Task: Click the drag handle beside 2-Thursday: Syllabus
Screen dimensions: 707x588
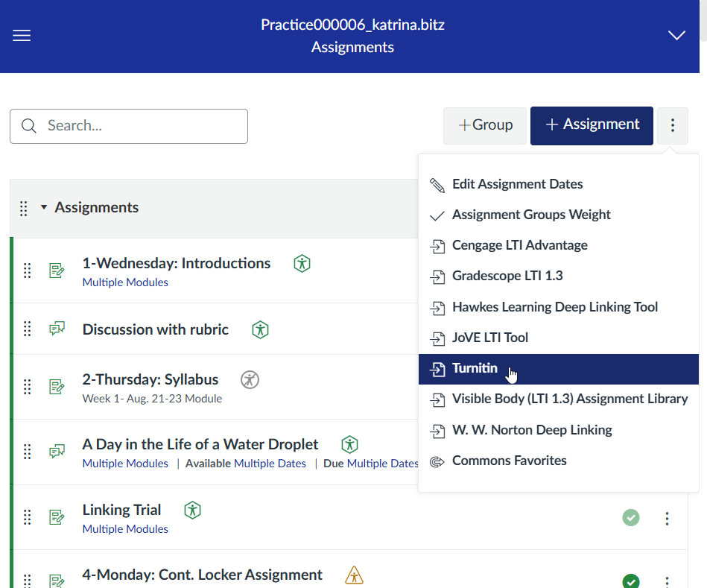Action: tap(27, 387)
